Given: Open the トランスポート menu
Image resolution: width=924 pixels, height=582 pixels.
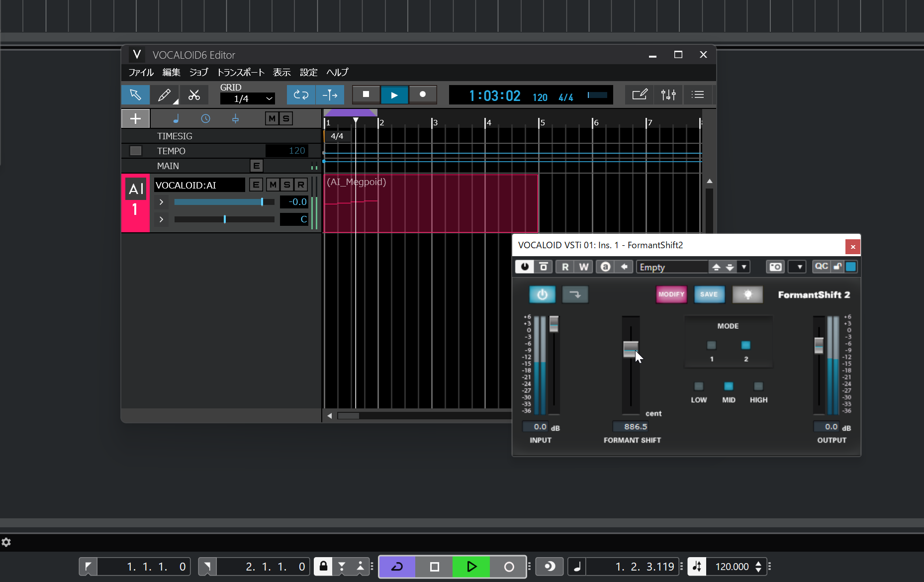Looking at the screenshot, I should point(241,72).
